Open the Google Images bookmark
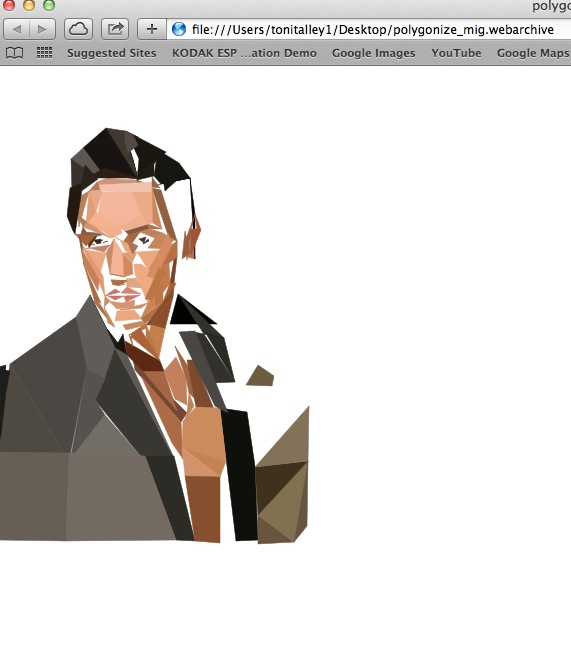Image resolution: width=571 pixels, height=670 pixels. tap(374, 53)
